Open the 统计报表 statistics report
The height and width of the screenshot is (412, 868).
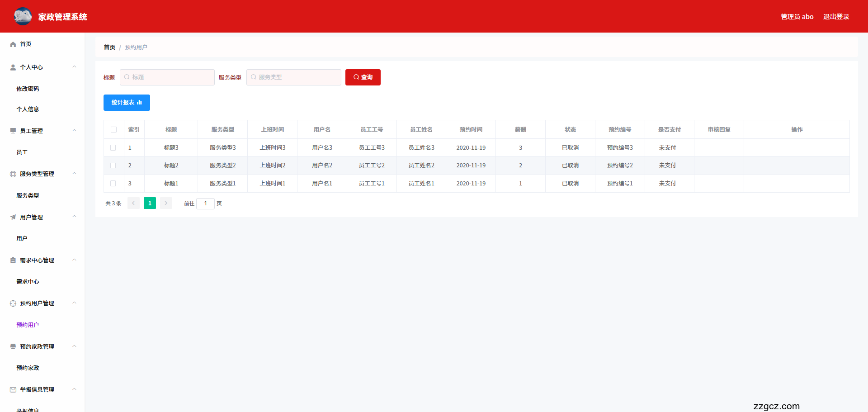pyautogui.click(x=127, y=103)
